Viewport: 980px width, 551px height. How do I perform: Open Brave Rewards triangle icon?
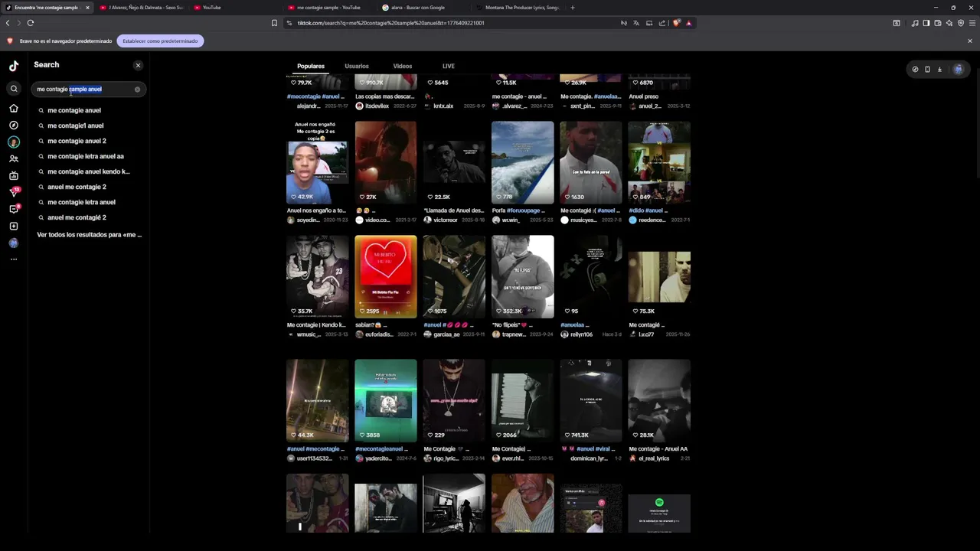(x=688, y=23)
